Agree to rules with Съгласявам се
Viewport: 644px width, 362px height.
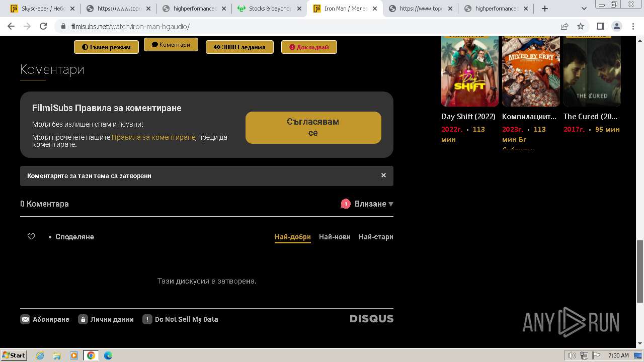313,127
